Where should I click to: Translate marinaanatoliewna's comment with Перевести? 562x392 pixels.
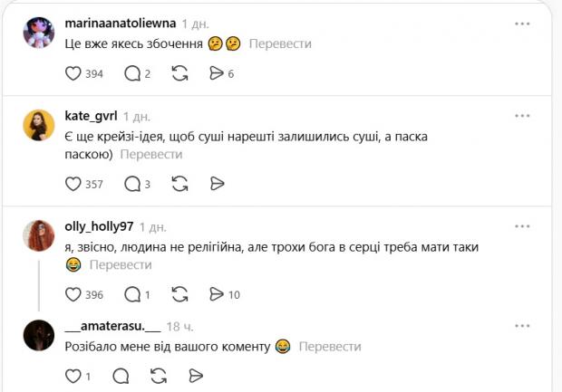[280, 43]
